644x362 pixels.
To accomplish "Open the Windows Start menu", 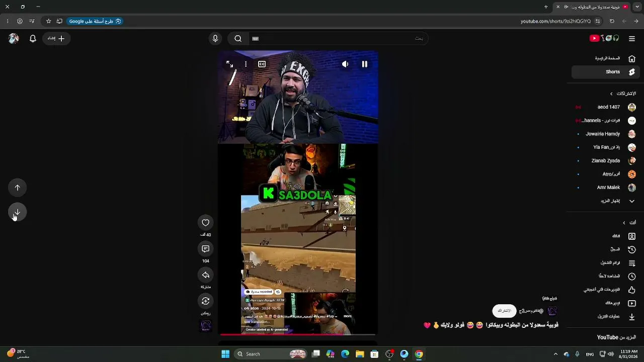I will (225, 354).
